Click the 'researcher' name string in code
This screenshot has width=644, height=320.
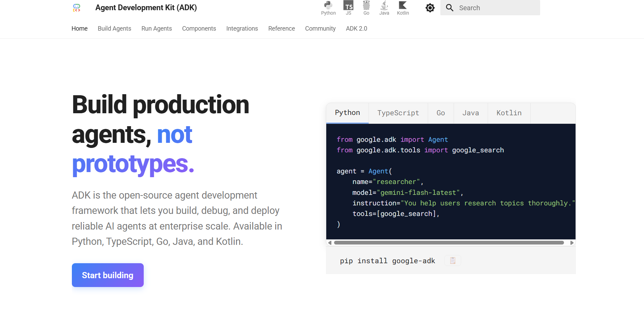pyautogui.click(x=396, y=182)
